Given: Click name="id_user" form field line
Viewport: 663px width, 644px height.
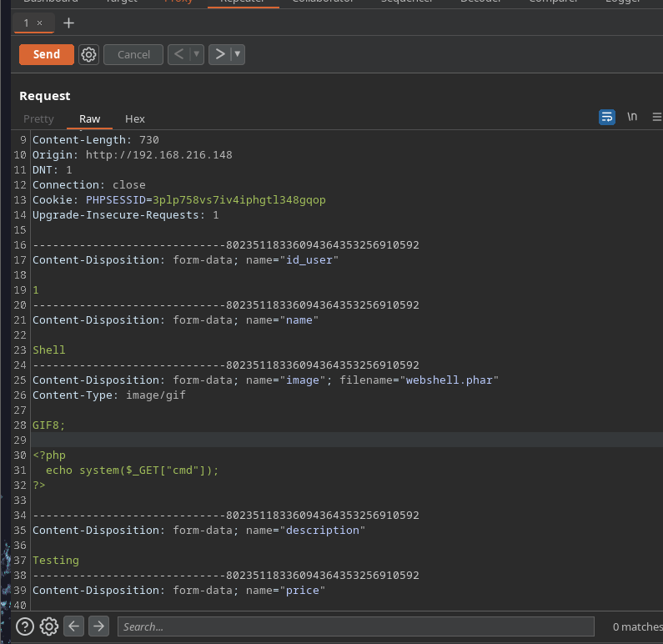Looking at the screenshot, I should pyautogui.click(x=185, y=260).
